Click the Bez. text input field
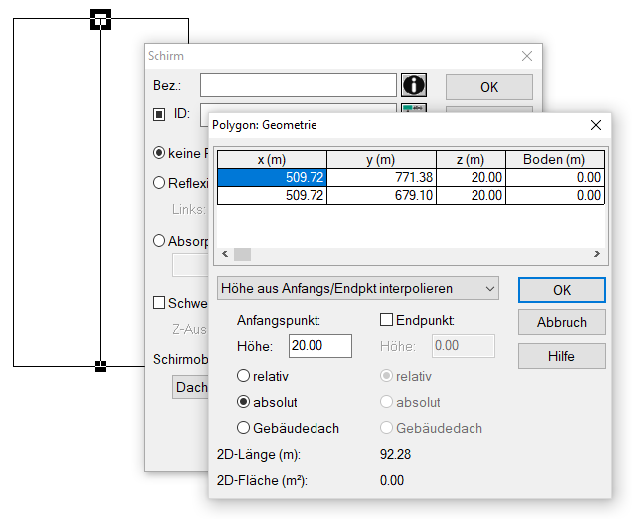 [298, 85]
